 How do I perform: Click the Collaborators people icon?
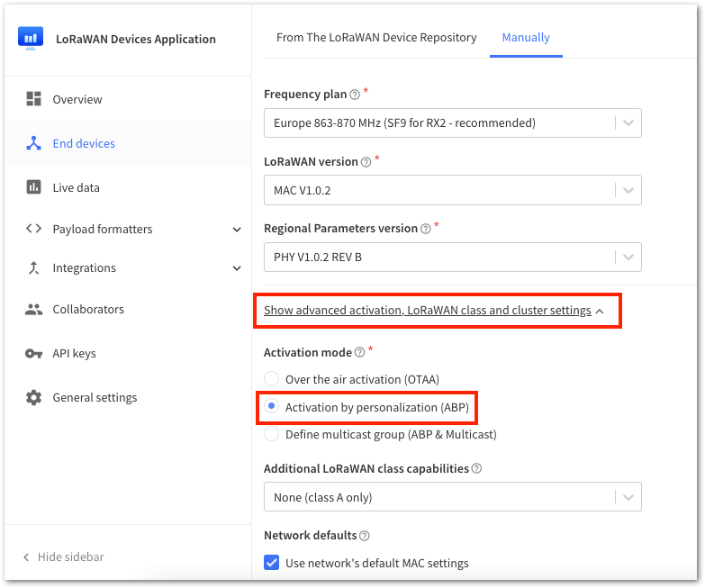pyautogui.click(x=33, y=309)
